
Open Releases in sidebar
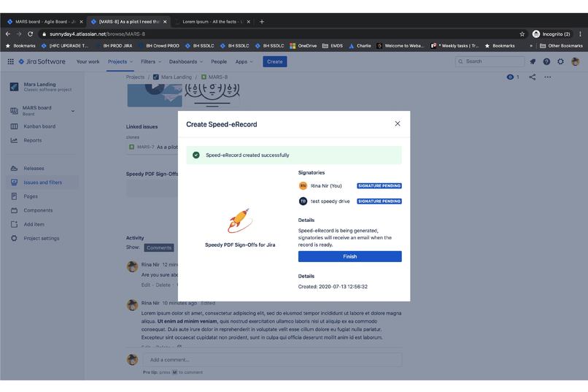click(x=34, y=169)
